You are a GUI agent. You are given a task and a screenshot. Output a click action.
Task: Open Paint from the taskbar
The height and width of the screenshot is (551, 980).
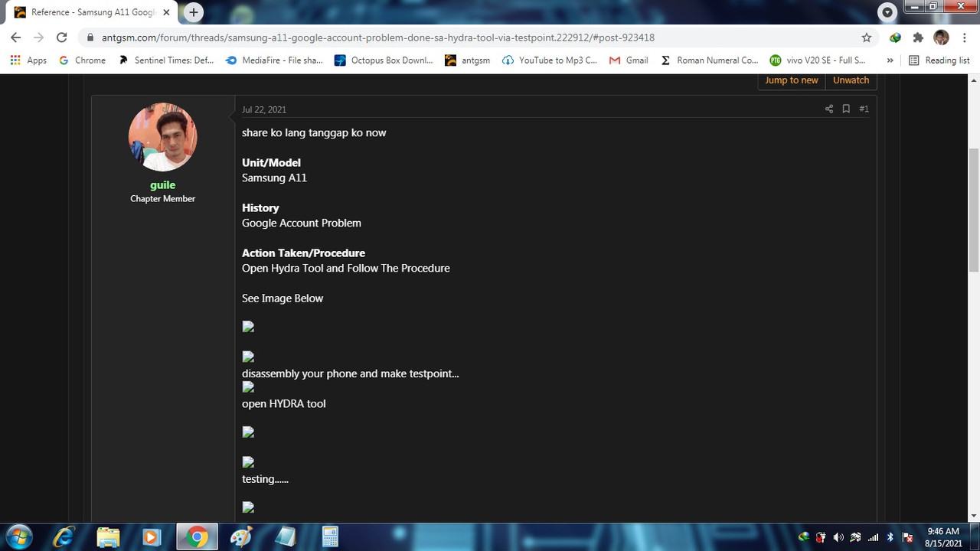pos(240,537)
